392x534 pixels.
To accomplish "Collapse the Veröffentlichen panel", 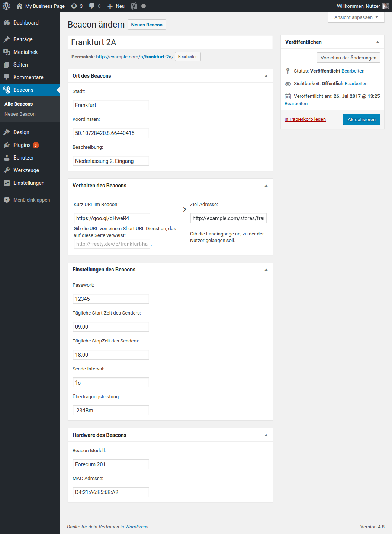I will point(377,42).
